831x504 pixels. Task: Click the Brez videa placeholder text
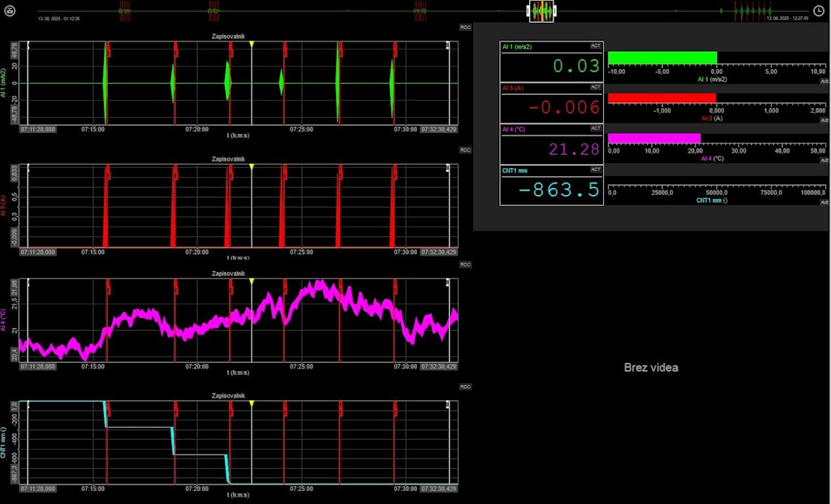click(x=651, y=368)
